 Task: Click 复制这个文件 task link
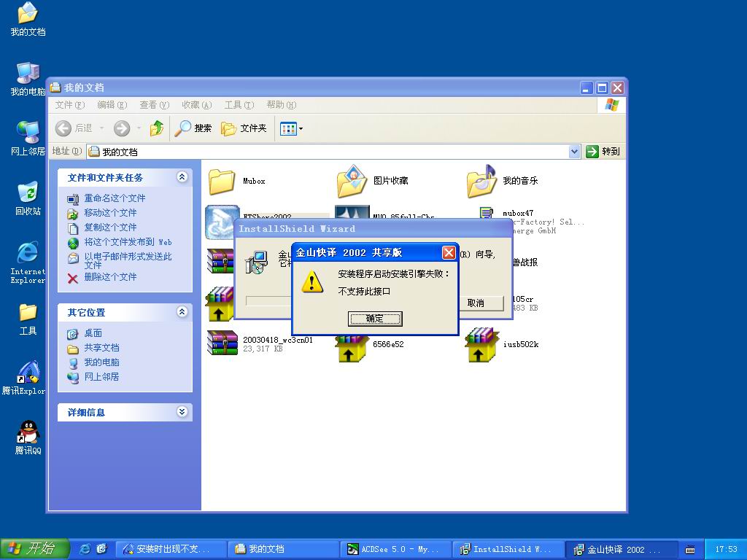click(x=111, y=227)
